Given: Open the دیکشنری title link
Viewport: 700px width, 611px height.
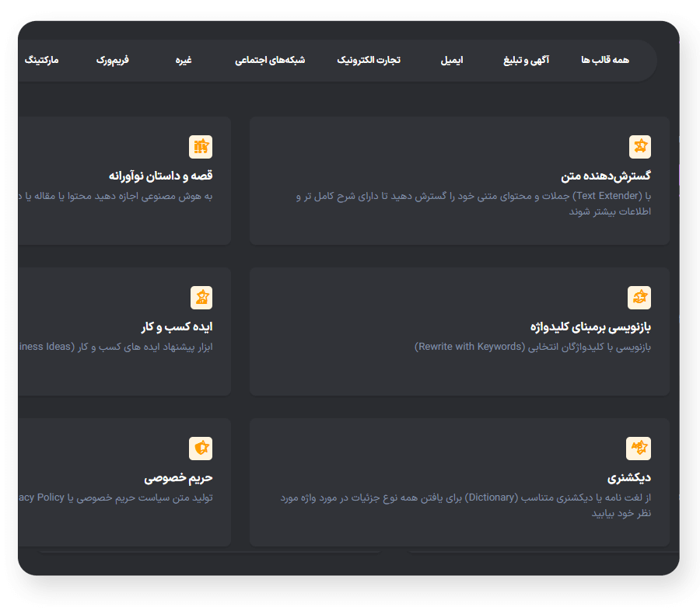Looking at the screenshot, I should point(629,478).
